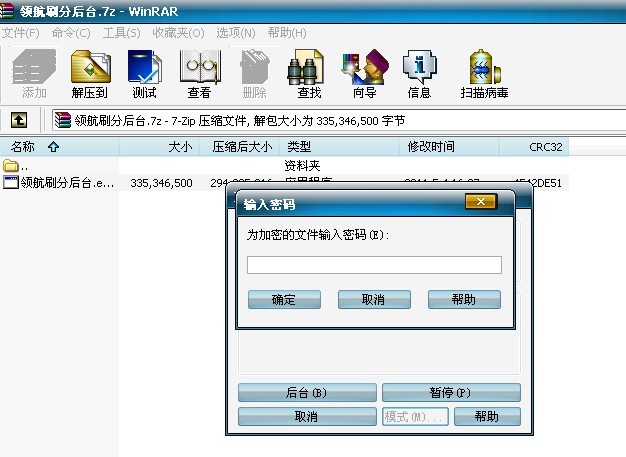Click the Extract To (解压到) icon

pyautogui.click(x=90, y=74)
